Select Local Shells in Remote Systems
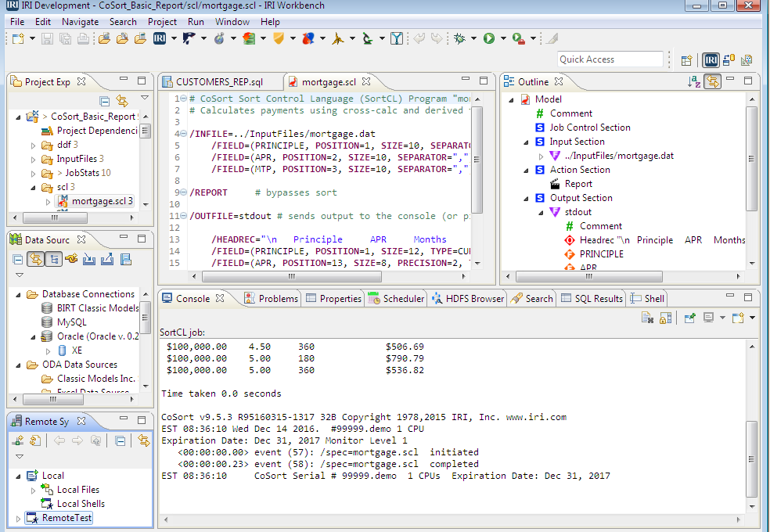Viewport: 770px width, 532px height. coord(81,504)
